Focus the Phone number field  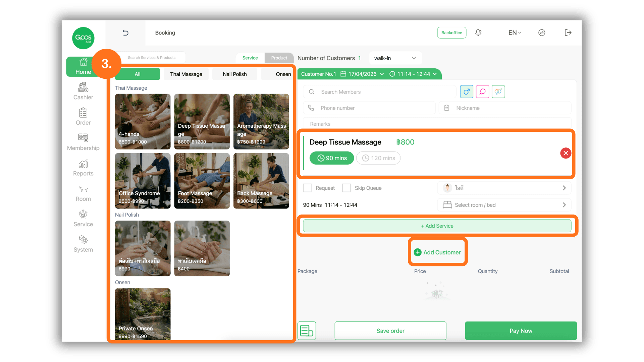(x=369, y=108)
